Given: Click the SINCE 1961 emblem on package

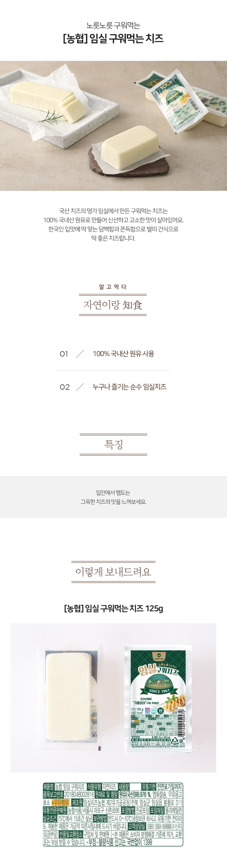Looking at the screenshot, I should point(159,690).
